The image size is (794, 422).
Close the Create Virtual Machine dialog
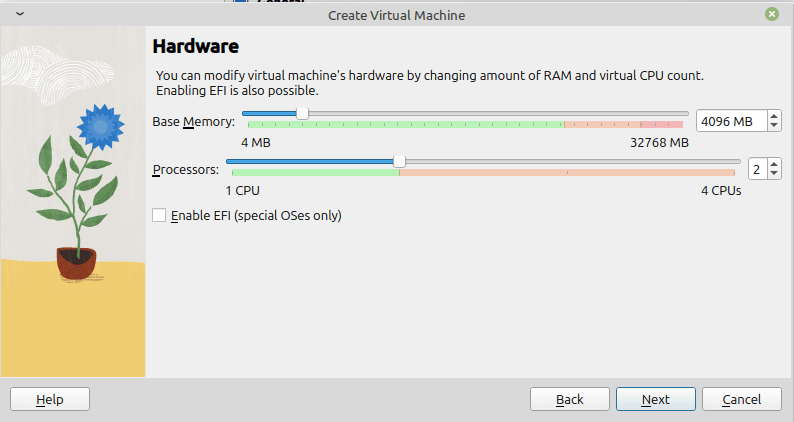772,14
